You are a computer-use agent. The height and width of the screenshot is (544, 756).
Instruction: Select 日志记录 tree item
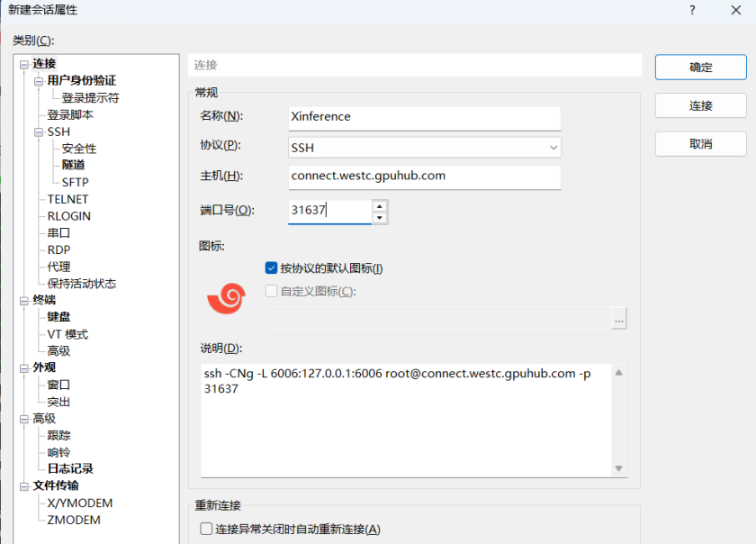[70, 469]
